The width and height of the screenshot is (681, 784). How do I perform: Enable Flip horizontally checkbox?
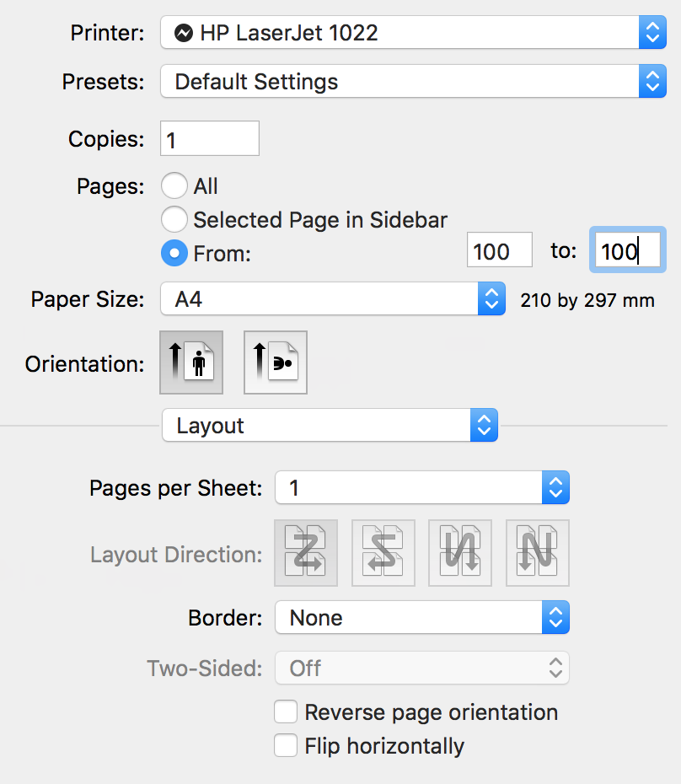point(287,746)
